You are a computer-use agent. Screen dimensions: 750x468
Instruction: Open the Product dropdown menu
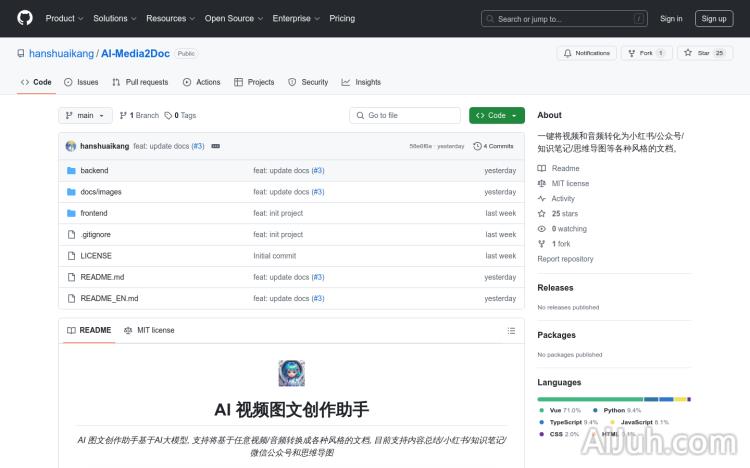(x=64, y=18)
